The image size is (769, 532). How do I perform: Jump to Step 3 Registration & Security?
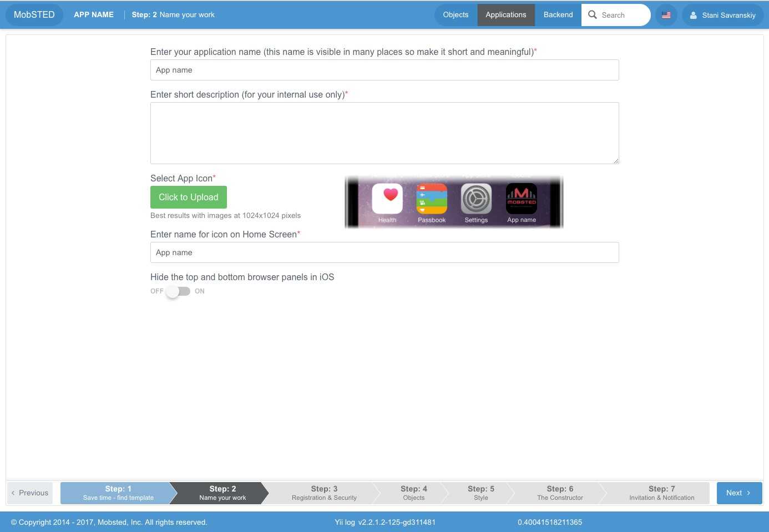coord(324,493)
